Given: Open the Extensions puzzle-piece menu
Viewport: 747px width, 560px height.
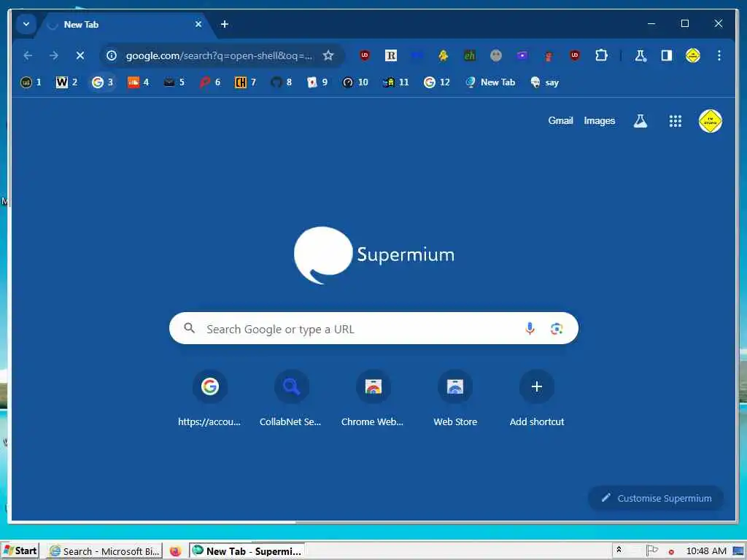Looking at the screenshot, I should tap(601, 55).
